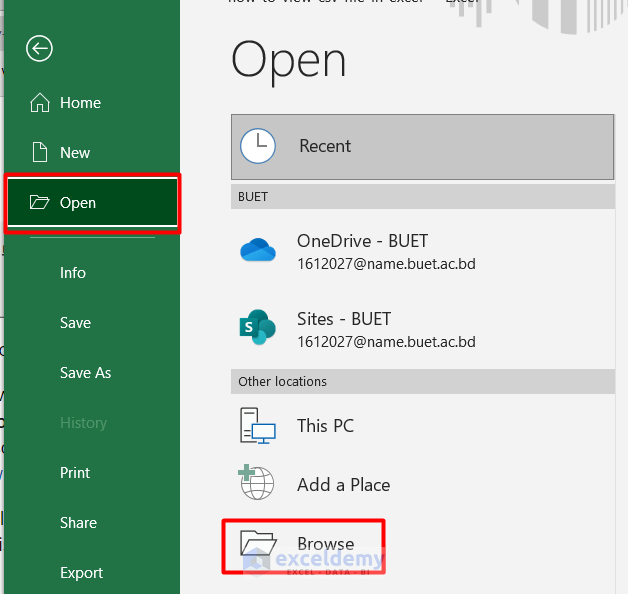
Task: Click the Sites account email text
Action: click(x=386, y=342)
